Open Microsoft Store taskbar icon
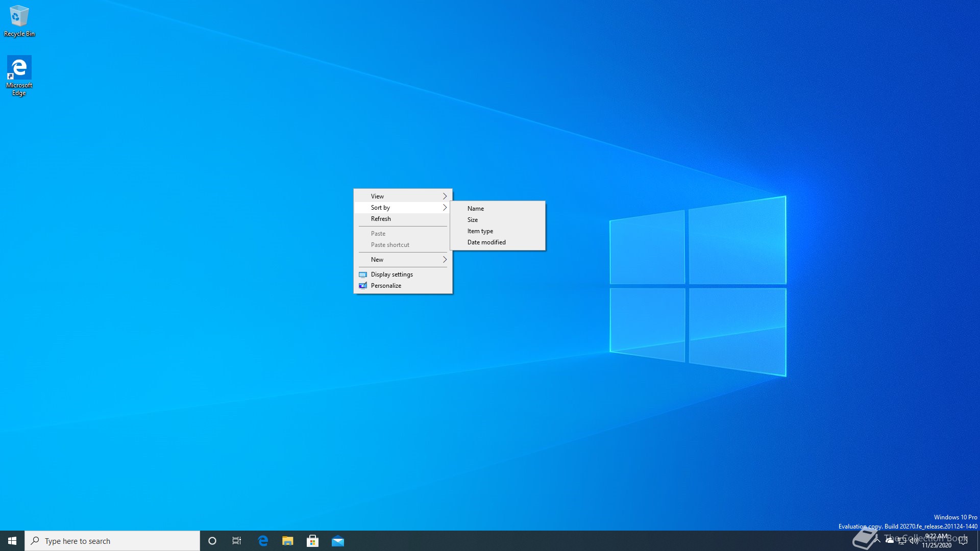980x551 pixels. 313,541
